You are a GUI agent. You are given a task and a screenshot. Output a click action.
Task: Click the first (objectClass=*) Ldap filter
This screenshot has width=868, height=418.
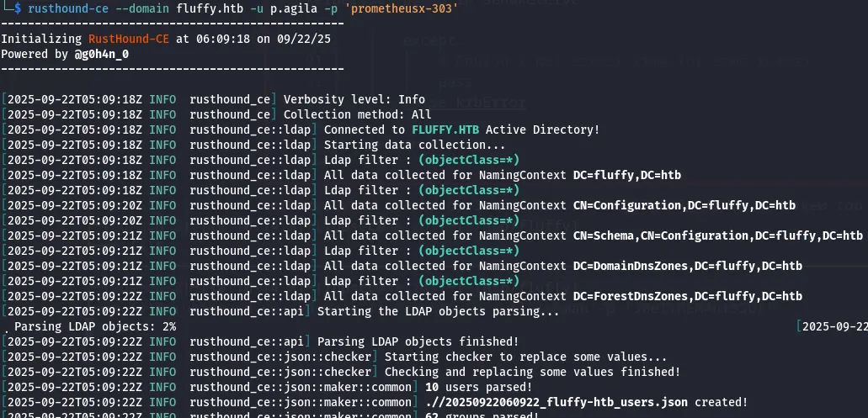[x=469, y=160]
